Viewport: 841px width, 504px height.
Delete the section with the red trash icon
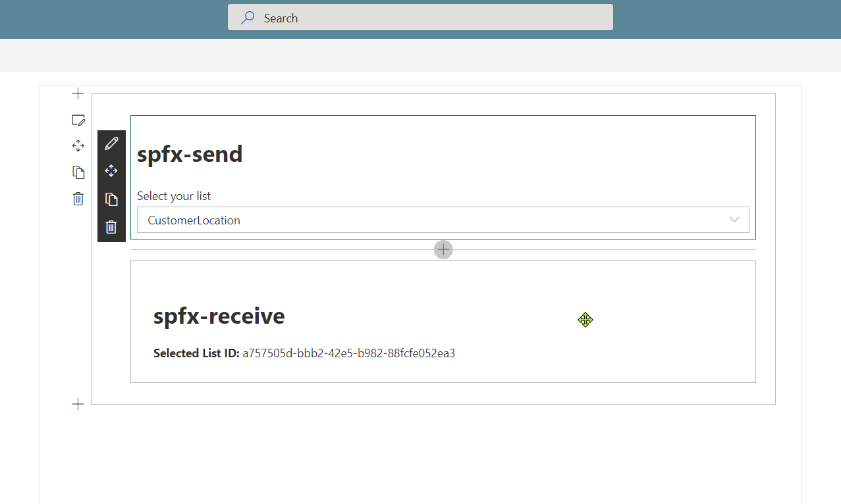pos(78,199)
